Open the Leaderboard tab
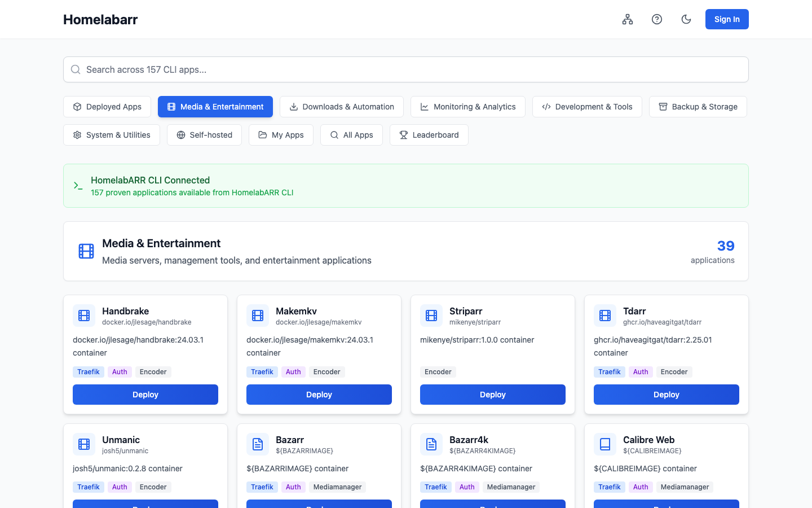 pos(429,135)
